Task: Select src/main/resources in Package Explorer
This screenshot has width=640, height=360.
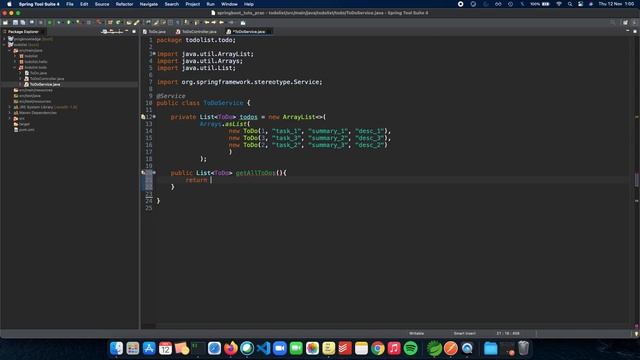Action: click(36, 90)
